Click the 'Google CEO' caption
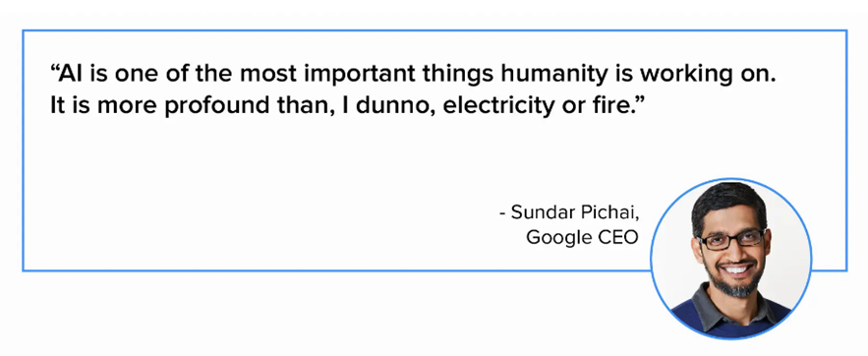The height and width of the screenshot is (356, 868). 582,237
